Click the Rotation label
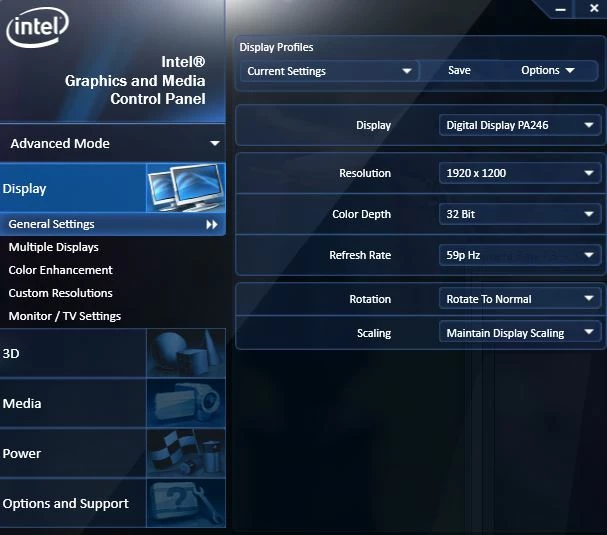607x535 pixels. click(x=370, y=299)
